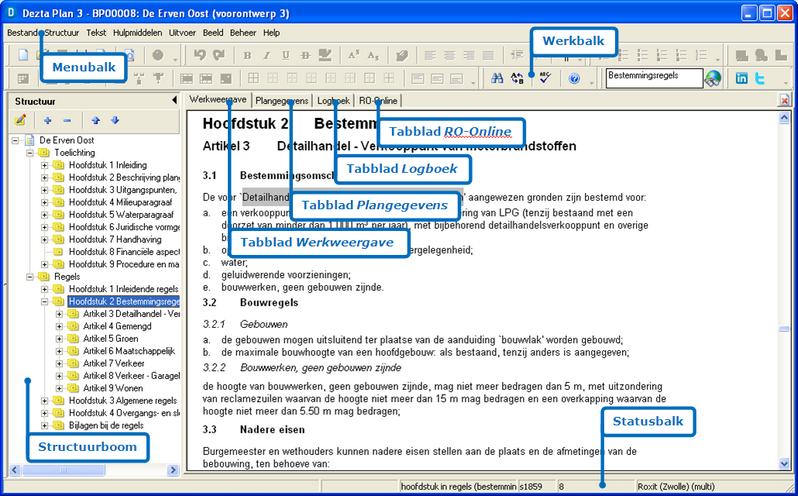Screen dimensions: 798x496
Task: Switch to the Plangegevens tab
Action: click(x=282, y=101)
